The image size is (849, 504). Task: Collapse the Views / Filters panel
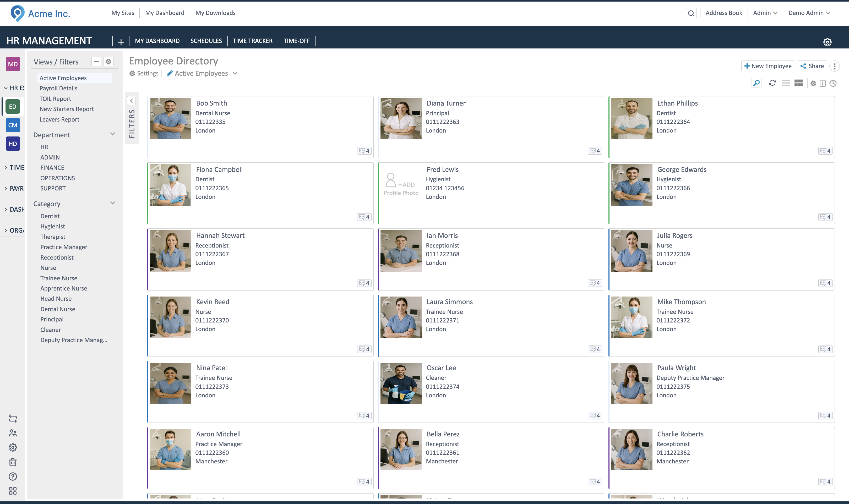(96, 62)
